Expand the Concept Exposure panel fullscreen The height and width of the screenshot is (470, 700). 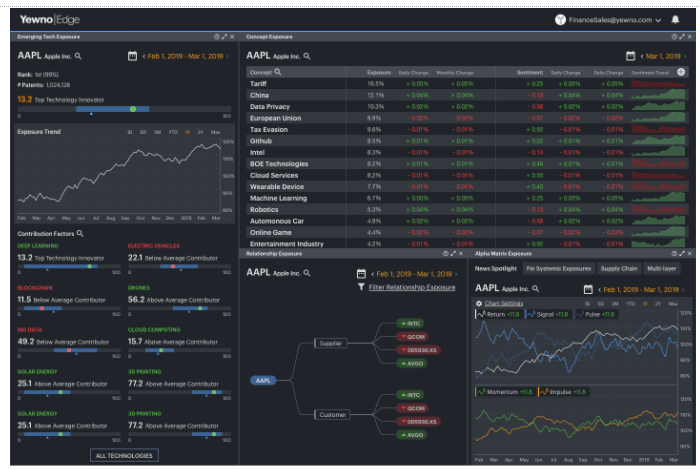682,37
